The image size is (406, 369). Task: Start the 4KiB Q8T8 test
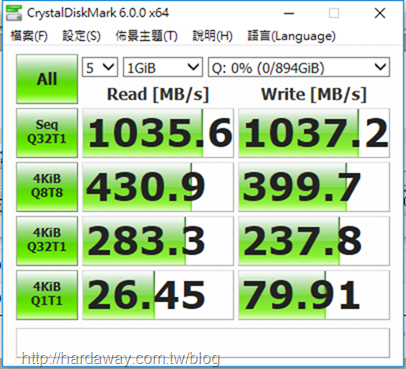point(47,187)
